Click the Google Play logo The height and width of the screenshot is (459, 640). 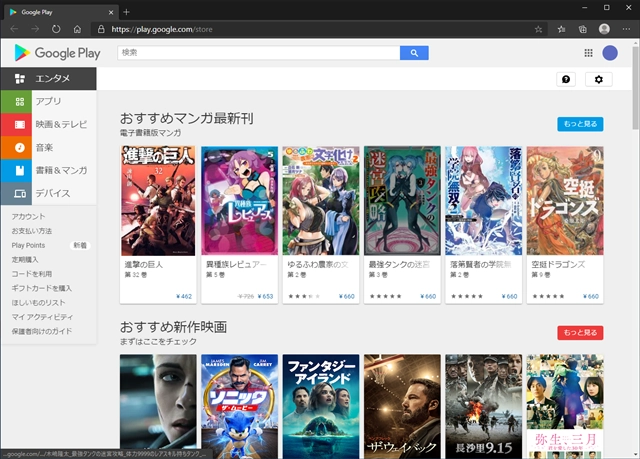(x=57, y=53)
